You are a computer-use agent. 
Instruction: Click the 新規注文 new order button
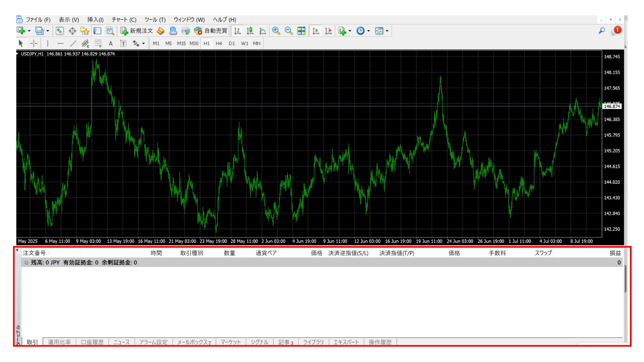[137, 31]
